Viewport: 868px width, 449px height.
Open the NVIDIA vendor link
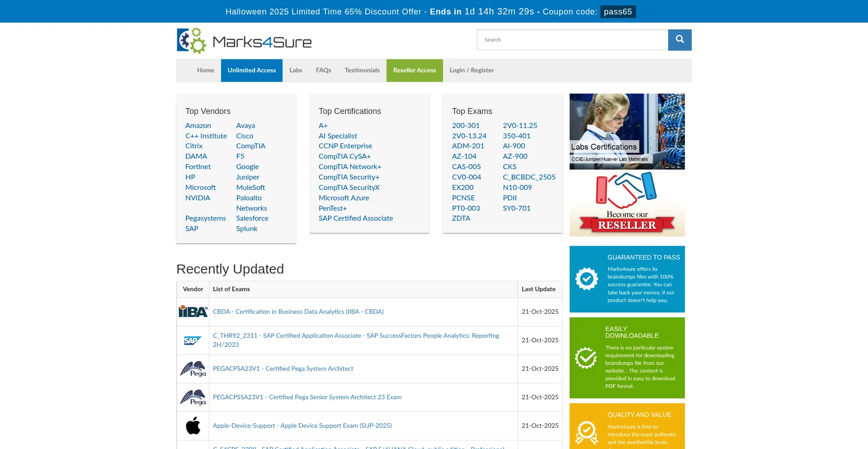pos(198,198)
